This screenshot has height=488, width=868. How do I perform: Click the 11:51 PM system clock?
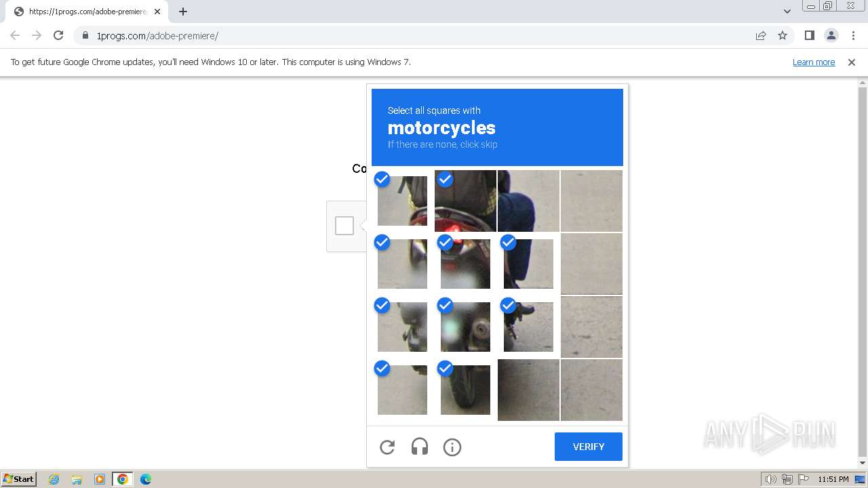click(x=833, y=479)
